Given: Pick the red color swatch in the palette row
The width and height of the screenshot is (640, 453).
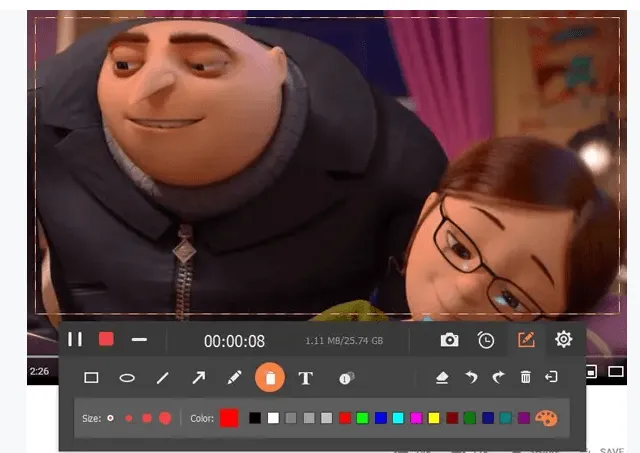Looking at the screenshot, I should (345, 418).
